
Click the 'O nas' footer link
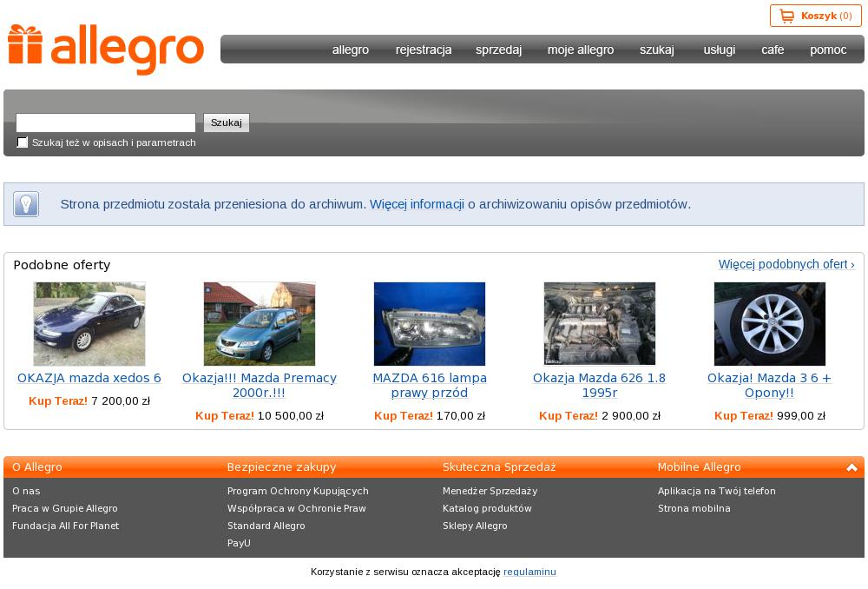point(26,491)
